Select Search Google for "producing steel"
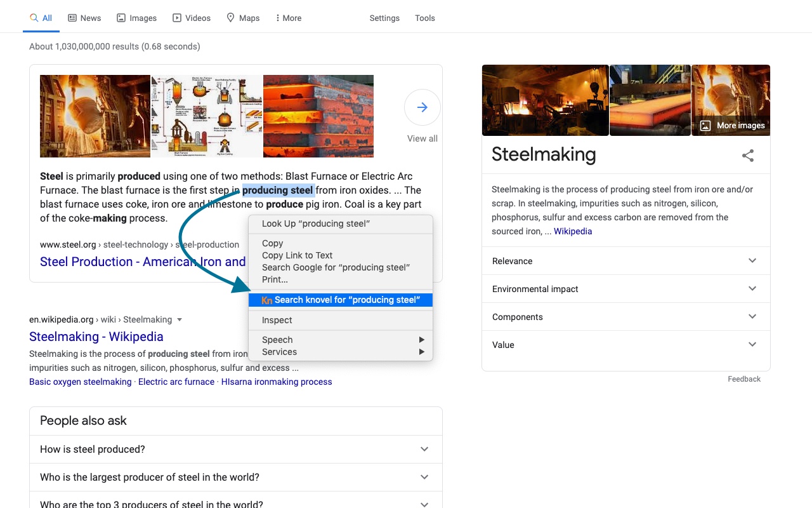This screenshot has height=508, width=812. point(341,267)
